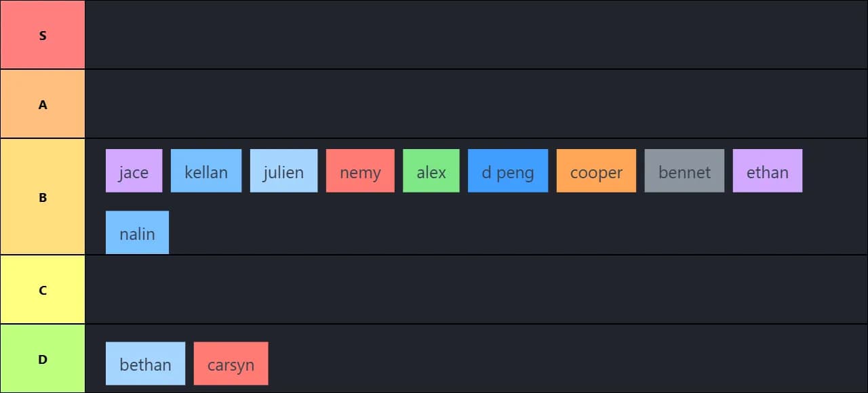
Task: Click the empty S tier row
Action: 475,35
